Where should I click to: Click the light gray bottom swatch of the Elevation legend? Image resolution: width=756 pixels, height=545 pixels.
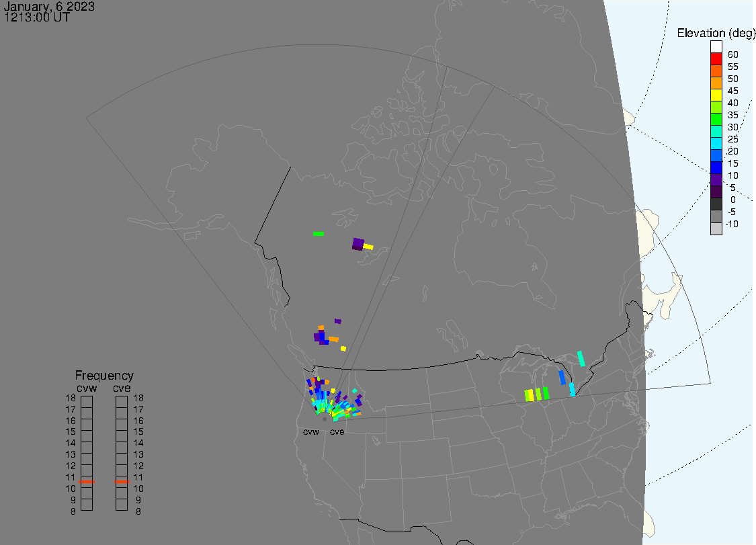pos(716,228)
